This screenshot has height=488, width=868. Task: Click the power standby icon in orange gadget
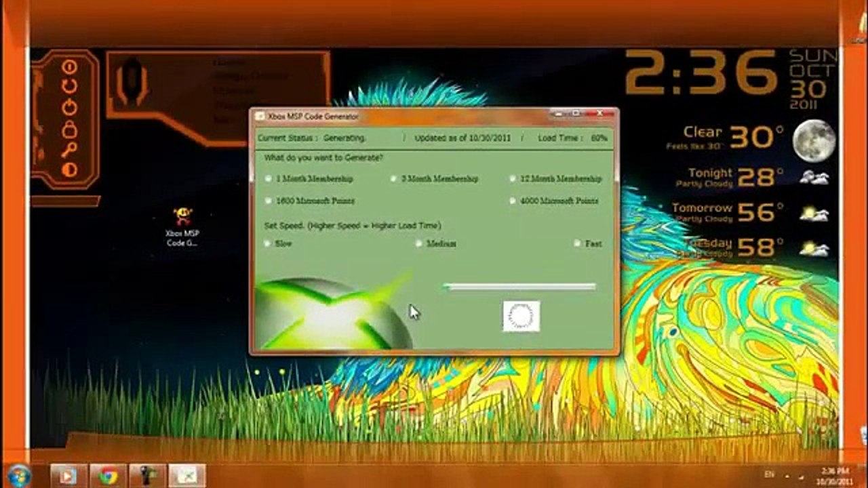[x=69, y=107]
